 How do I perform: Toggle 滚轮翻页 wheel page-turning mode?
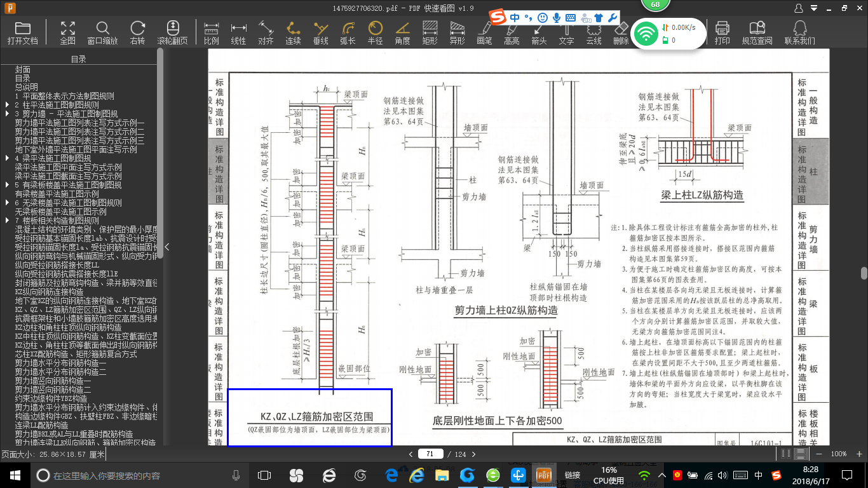(x=173, y=33)
